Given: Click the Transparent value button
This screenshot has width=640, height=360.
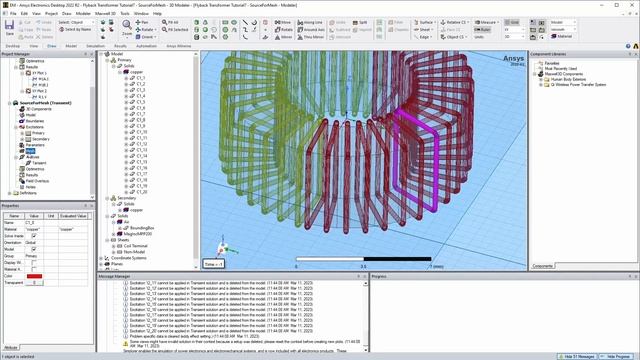Looking at the screenshot, I should (x=34, y=282).
